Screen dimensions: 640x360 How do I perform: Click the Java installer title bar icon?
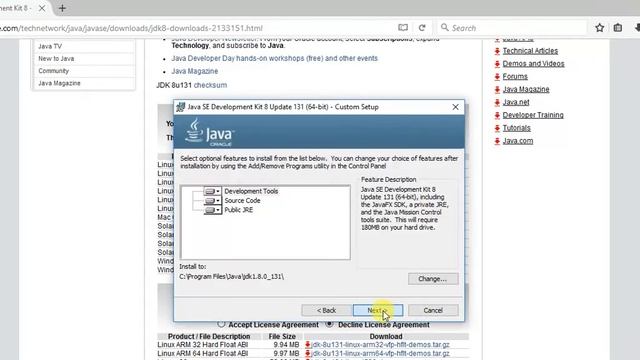(x=180, y=107)
